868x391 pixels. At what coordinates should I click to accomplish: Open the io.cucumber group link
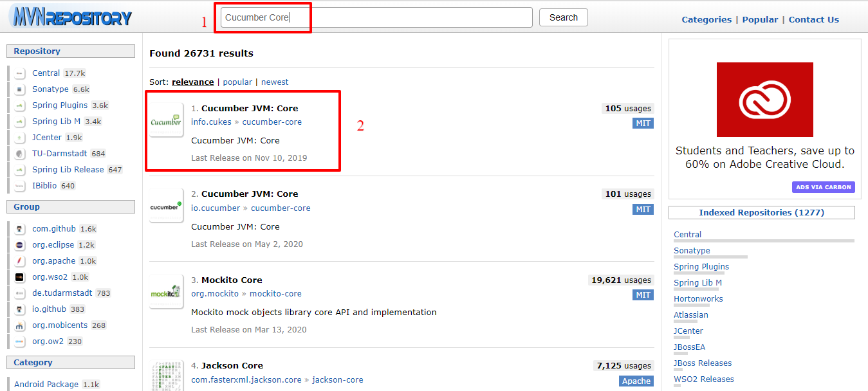[x=216, y=208]
